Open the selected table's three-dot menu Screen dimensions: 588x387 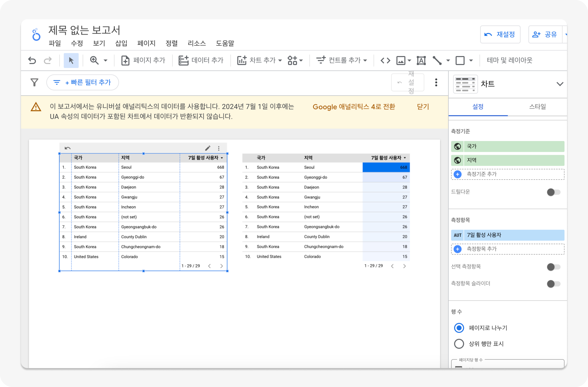(219, 148)
